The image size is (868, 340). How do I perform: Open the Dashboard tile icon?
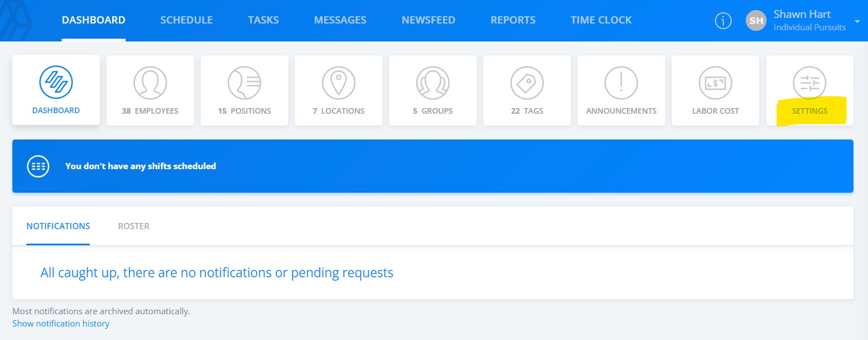56,83
